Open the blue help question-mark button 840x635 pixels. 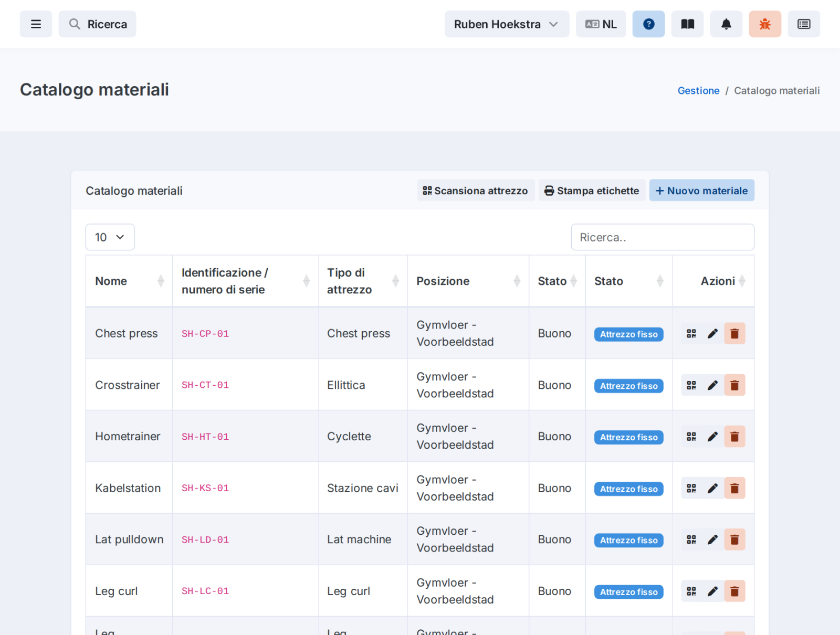click(648, 24)
